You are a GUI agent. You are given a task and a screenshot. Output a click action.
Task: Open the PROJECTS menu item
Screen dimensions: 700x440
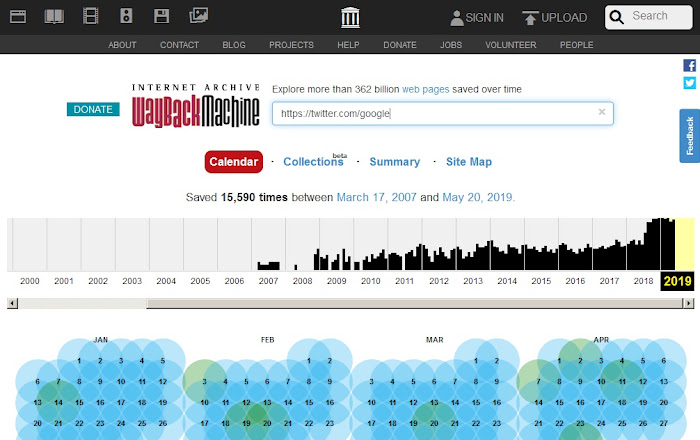tap(292, 45)
